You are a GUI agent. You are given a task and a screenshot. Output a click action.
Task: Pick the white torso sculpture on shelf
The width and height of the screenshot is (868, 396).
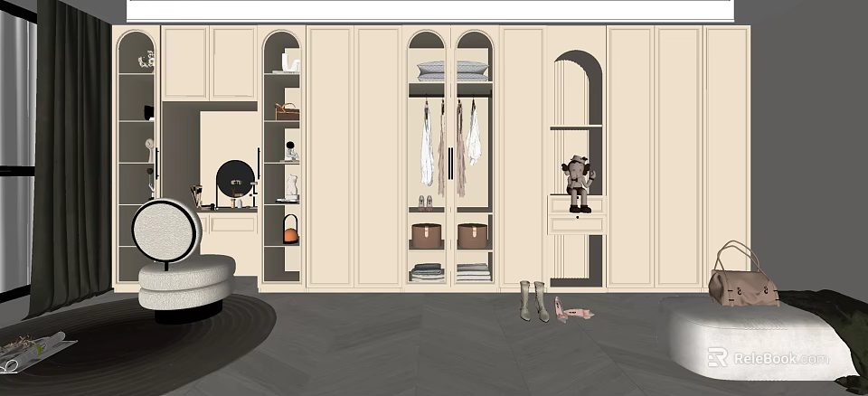[x=291, y=188]
